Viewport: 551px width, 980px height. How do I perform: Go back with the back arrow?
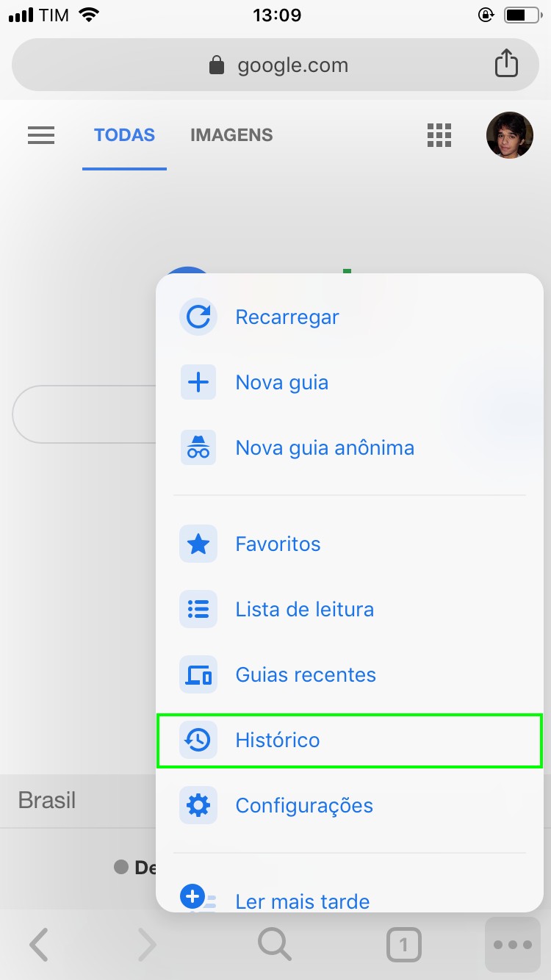[39, 945]
